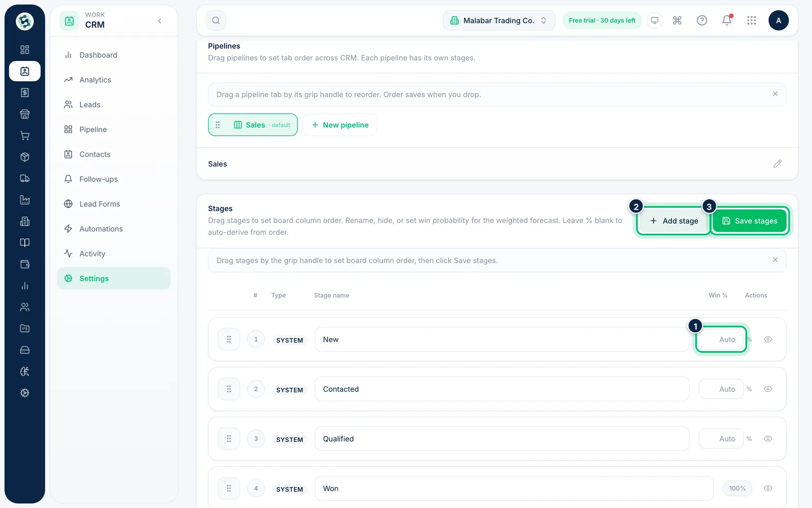The width and height of the screenshot is (812, 508).
Task: Click Add stage button
Action: pos(673,221)
